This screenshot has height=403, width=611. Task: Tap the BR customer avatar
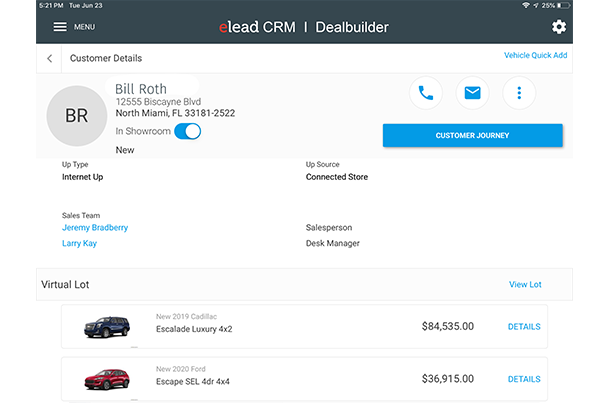76,115
